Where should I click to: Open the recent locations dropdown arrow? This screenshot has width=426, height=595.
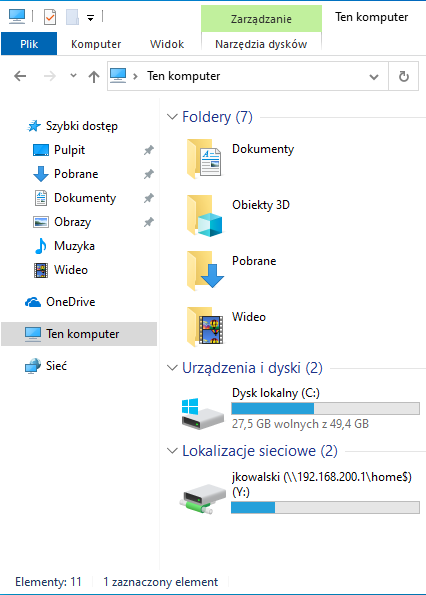[74, 76]
